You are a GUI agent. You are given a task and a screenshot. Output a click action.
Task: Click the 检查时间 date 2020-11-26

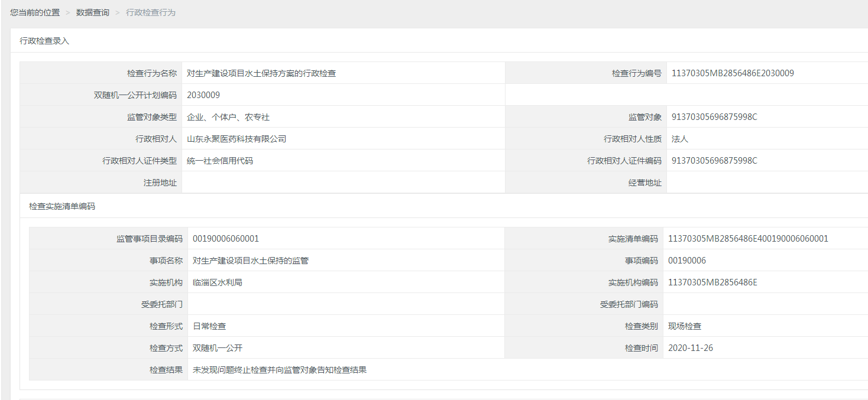691,348
